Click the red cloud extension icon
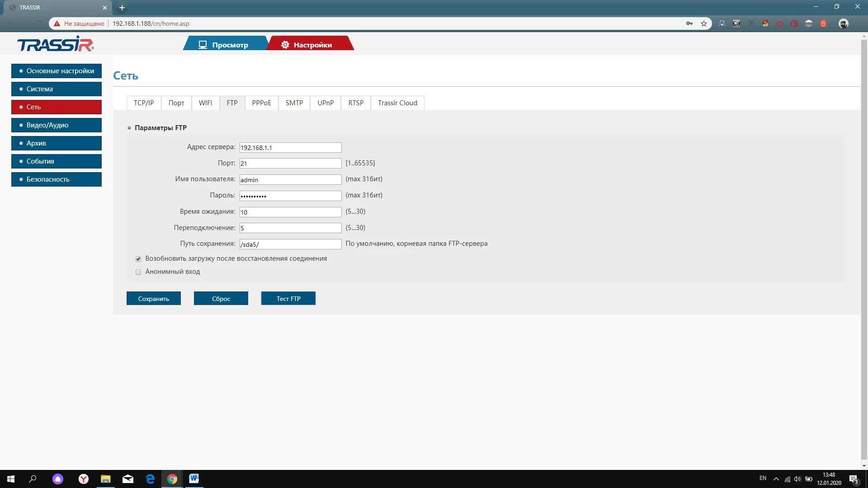868x488 pixels. coord(780,23)
